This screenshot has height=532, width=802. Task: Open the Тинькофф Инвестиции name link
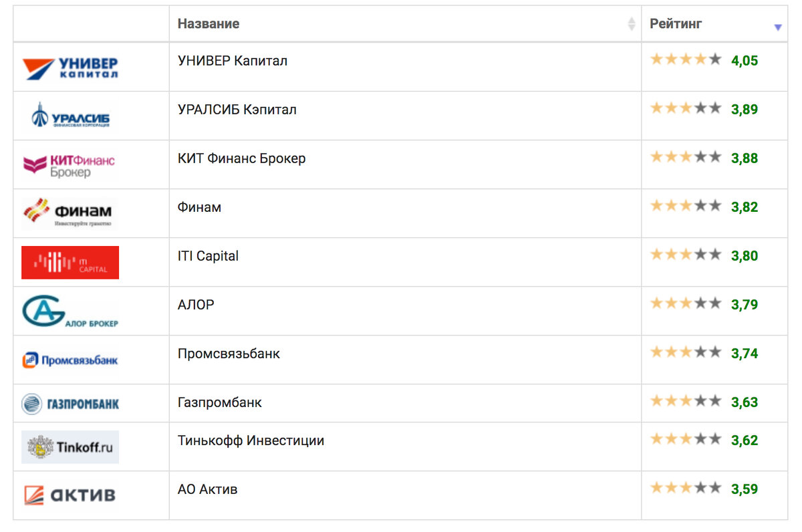pyautogui.click(x=251, y=440)
